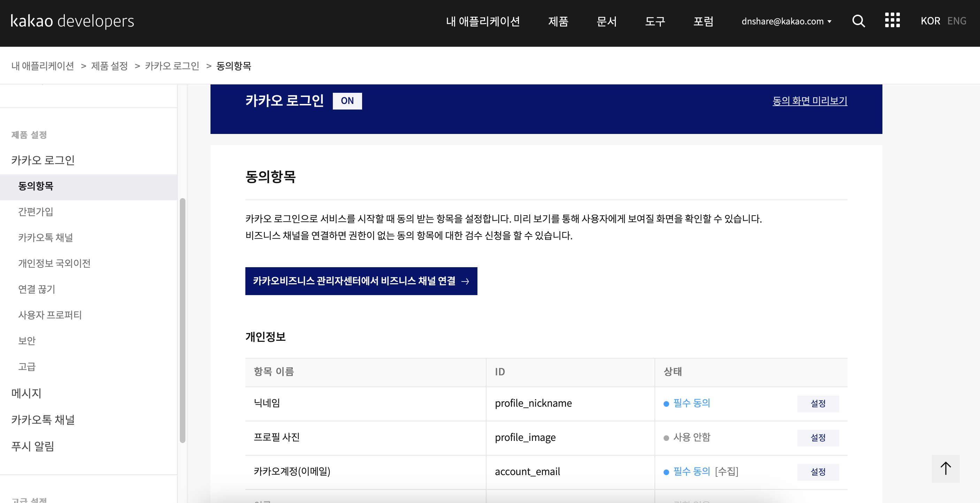Image resolution: width=980 pixels, height=503 pixels.
Task: Click the 동의항목 page heading
Action: tap(270, 177)
